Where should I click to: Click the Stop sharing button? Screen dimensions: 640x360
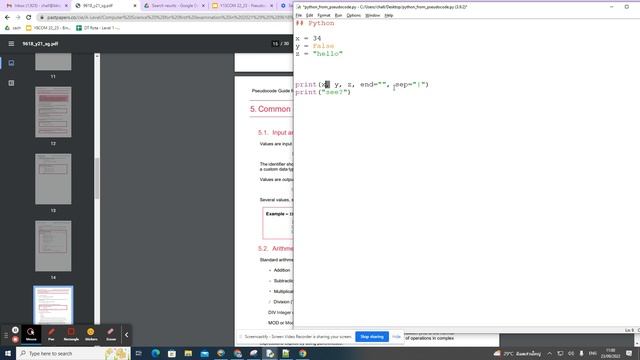[x=372, y=337]
